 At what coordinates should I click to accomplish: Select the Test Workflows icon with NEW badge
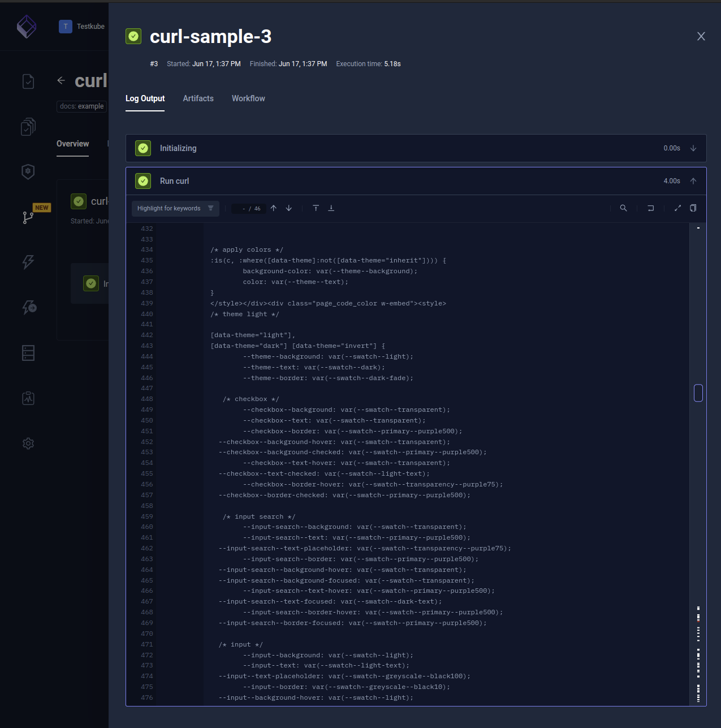click(28, 217)
